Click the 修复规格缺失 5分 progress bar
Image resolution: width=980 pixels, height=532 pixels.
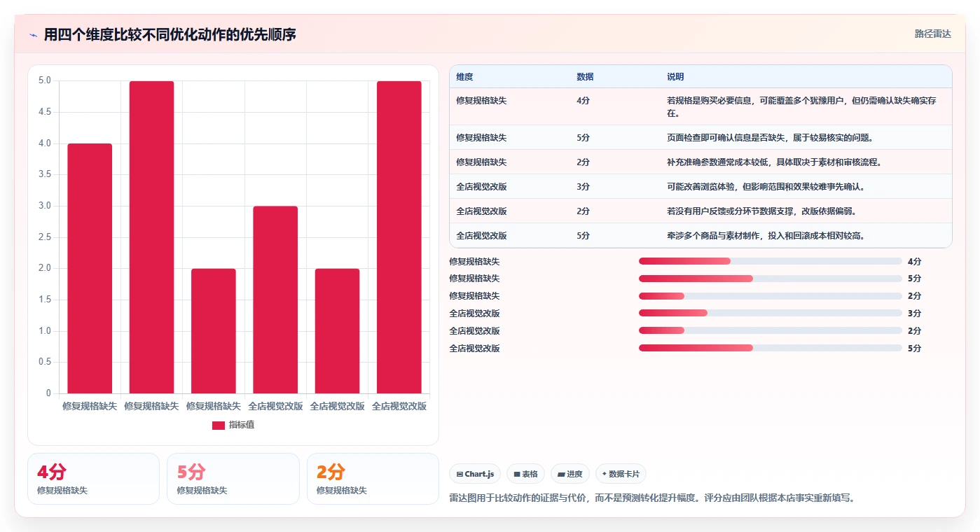[x=771, y=279]
